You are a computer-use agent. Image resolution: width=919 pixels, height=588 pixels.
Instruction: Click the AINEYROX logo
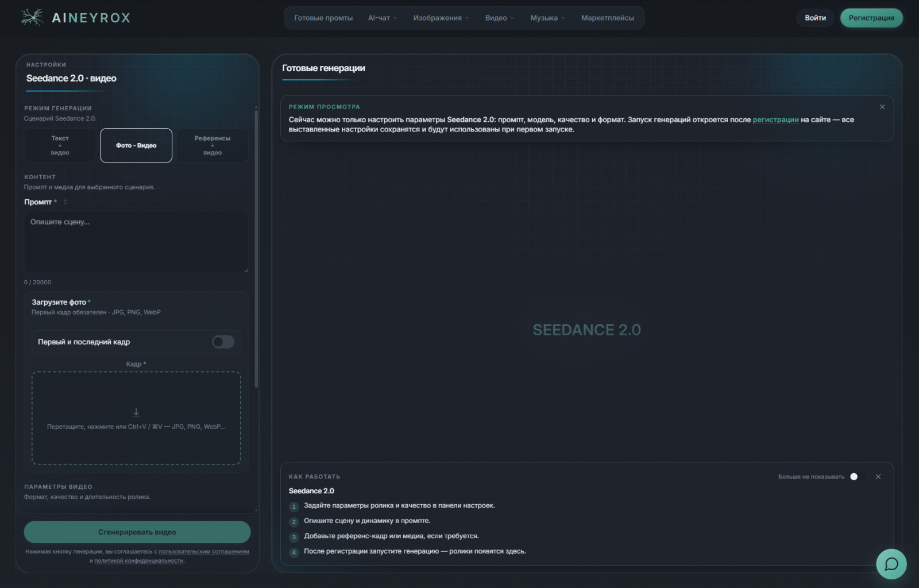[75, 18]
